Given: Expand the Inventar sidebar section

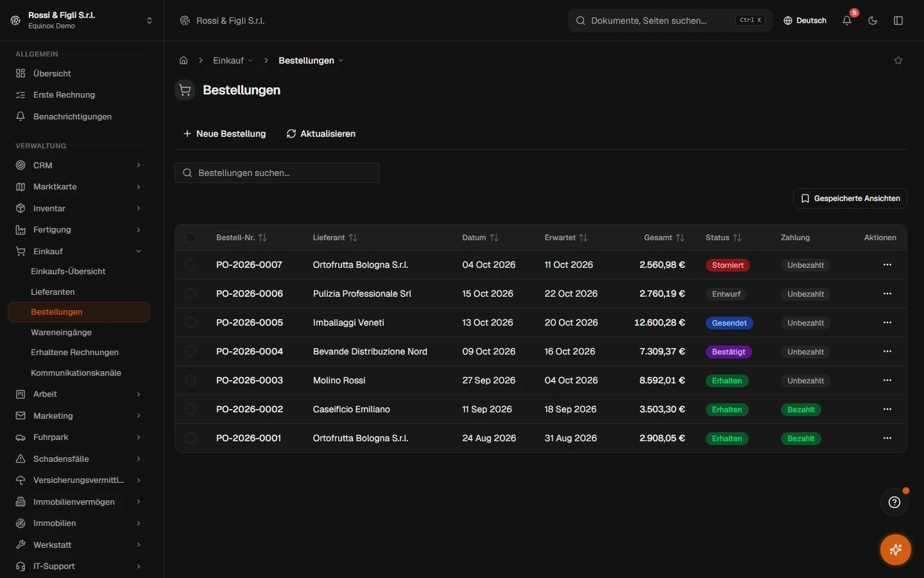Looking at the screenshot, I should [x=78, y=208].
